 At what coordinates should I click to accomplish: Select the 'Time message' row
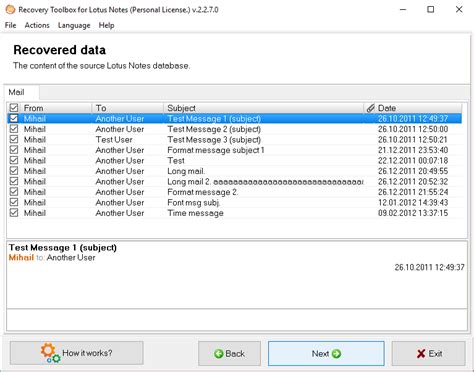(x=235, y=213)
